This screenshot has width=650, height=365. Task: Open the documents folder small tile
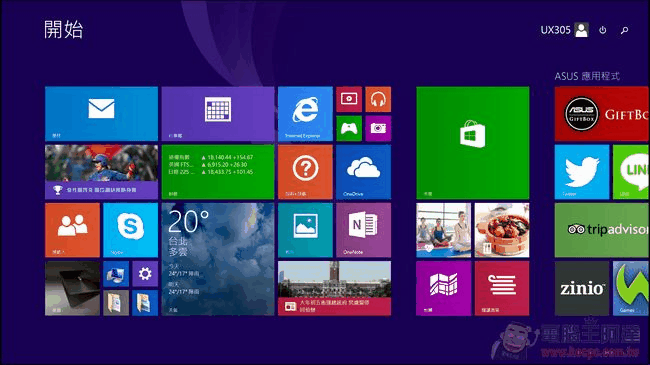116,303
